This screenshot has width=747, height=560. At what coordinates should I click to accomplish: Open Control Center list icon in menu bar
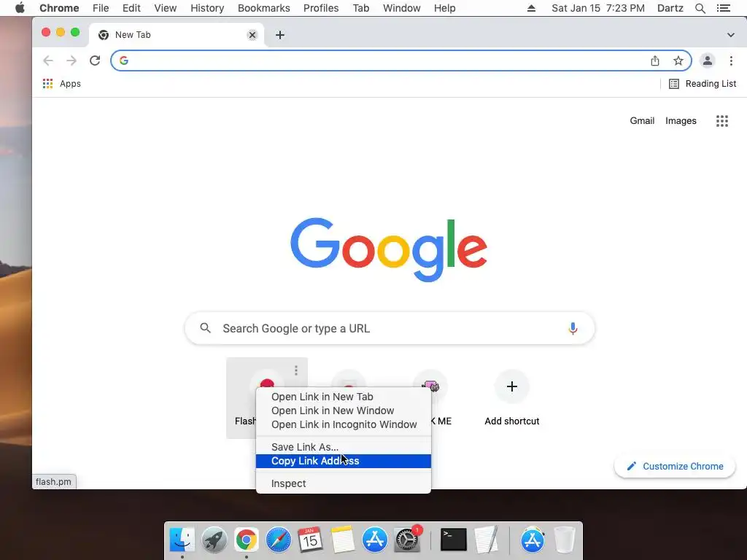pos(723,8)
